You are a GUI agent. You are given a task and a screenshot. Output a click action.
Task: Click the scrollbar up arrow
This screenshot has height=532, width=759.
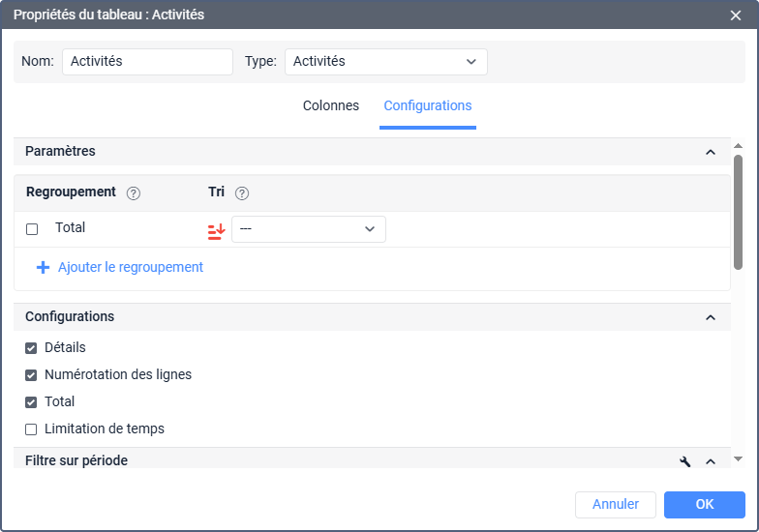coord(739,145)
